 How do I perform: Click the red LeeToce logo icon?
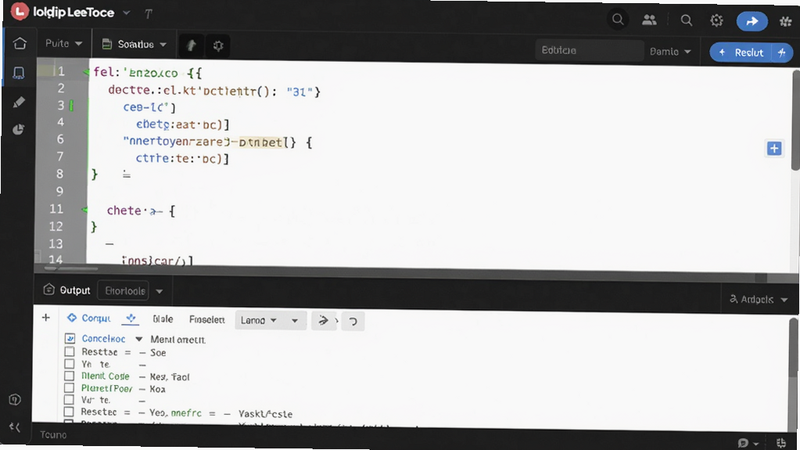pos(20,11)
